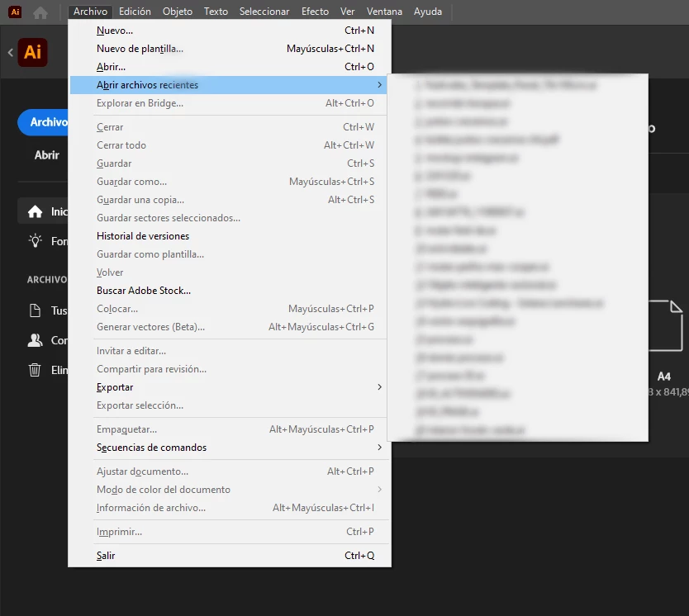Select the A4 document preset thumbnail

coord(666,326)
